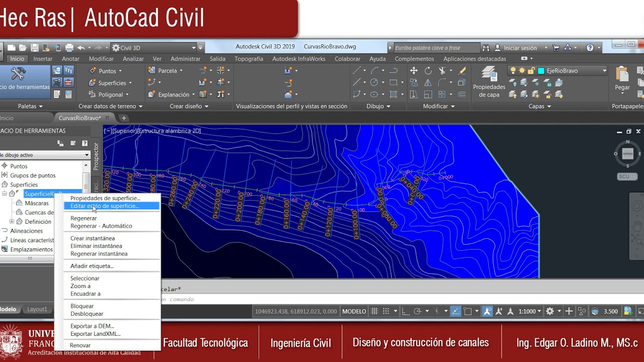Select the Line tool in Dibujo panel
This screenshot has width=644, height=362.
pyautogui.click(x=356, y=71)
